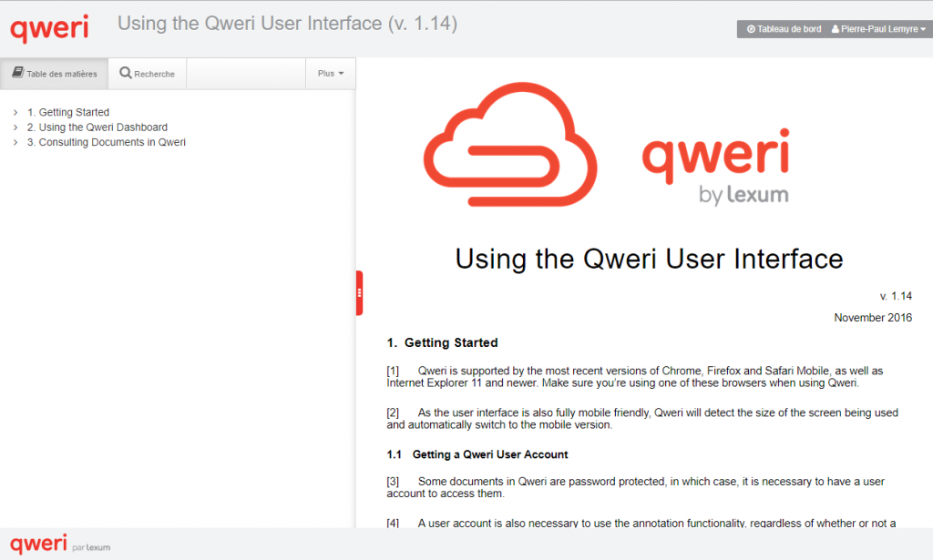This screenshot has width=933, height=560.
Task: Click the dashboard gauge icon in header
Action: 751,29
